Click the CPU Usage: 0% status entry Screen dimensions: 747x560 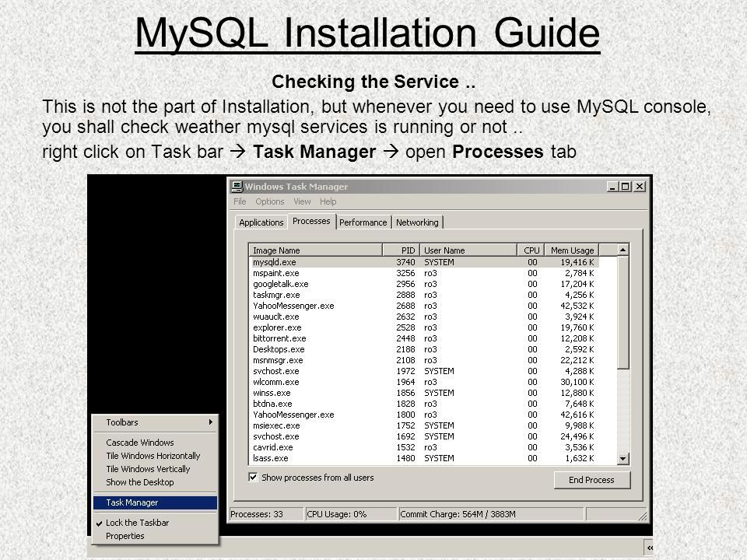(x=351, y=514)
